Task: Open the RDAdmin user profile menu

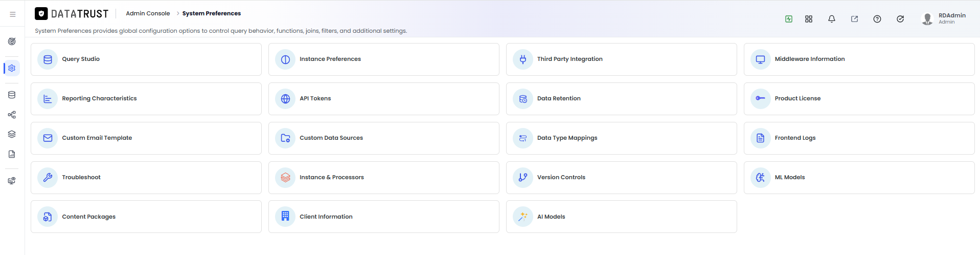Action: pyautogui.click(x=944, y=18)
